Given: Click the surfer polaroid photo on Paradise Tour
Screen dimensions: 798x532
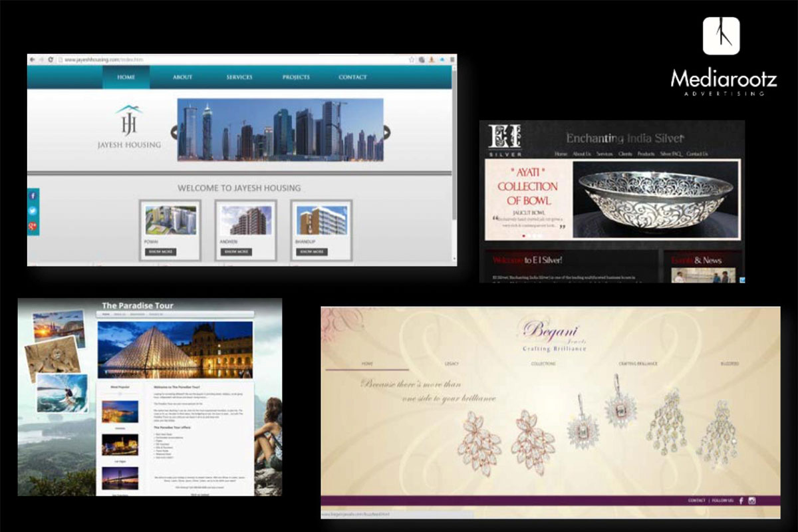Looking at the screenshot, I should point(62,393).
